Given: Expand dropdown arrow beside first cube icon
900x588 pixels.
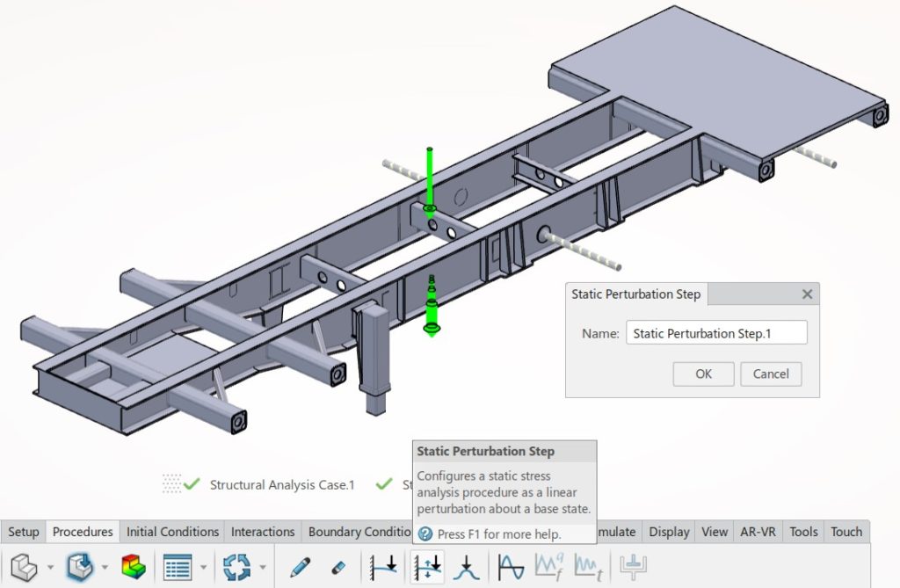Looking at the screenshot, I should [49, 568].
